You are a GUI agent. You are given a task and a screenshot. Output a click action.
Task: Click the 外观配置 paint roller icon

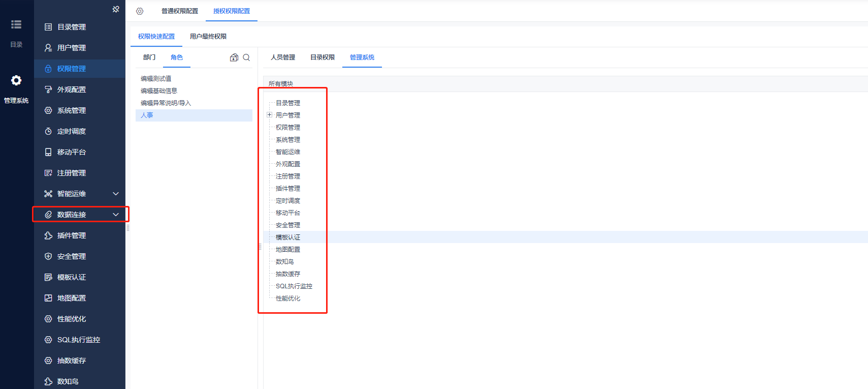coord(48,89)
